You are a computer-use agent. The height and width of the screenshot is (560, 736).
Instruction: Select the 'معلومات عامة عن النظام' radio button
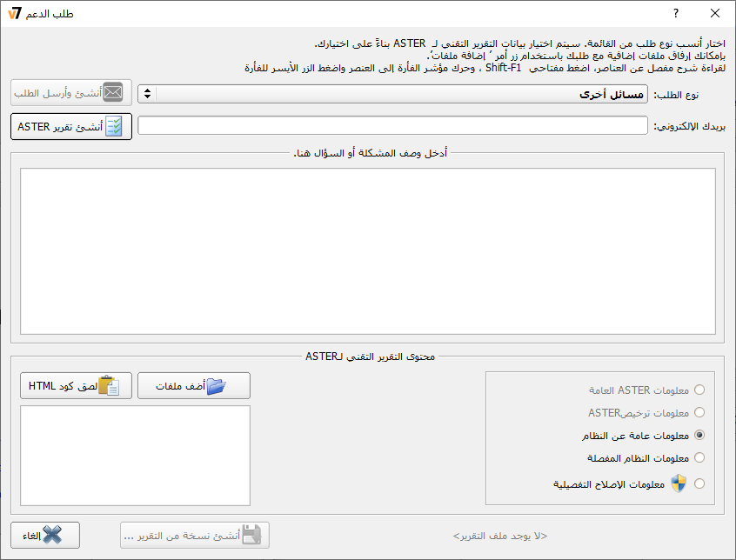coord(699,436)
